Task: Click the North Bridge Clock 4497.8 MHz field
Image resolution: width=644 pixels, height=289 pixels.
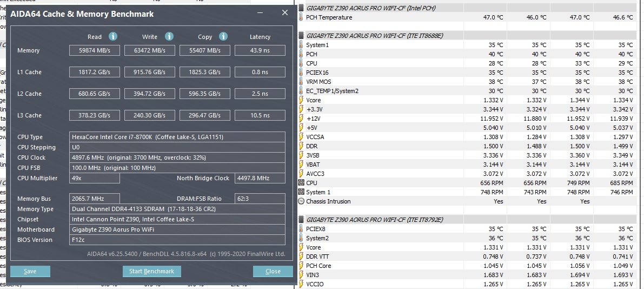Action: pos(260,178)
